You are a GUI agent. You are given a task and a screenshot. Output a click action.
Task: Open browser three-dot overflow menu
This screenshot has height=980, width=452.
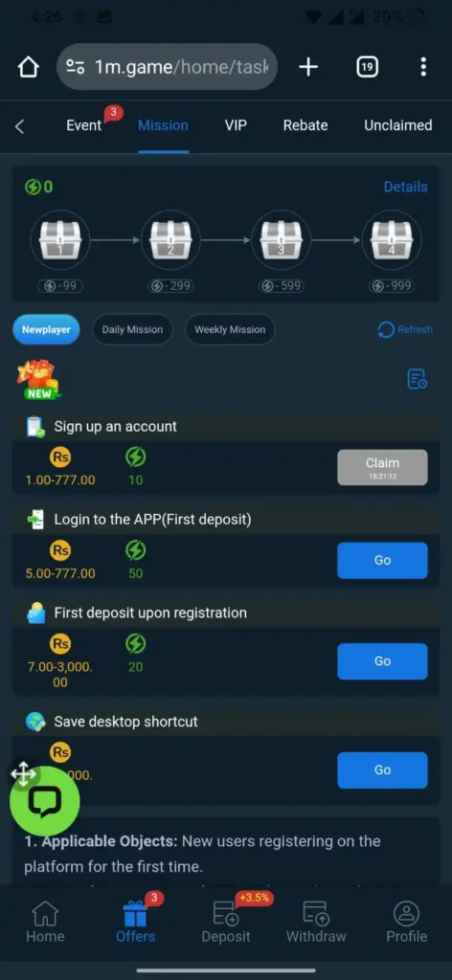(x=423, y=67)
